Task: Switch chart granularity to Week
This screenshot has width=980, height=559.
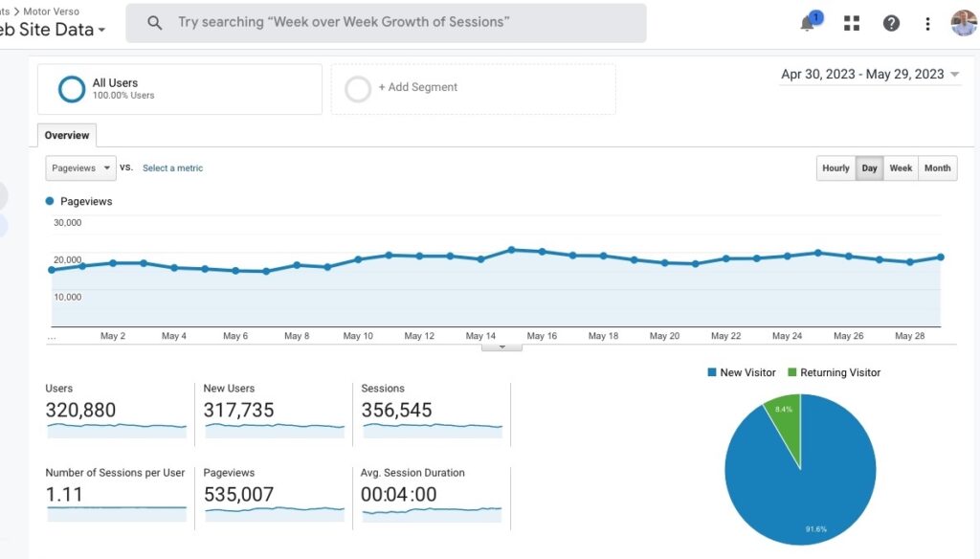Action: (x=901, y=168)
